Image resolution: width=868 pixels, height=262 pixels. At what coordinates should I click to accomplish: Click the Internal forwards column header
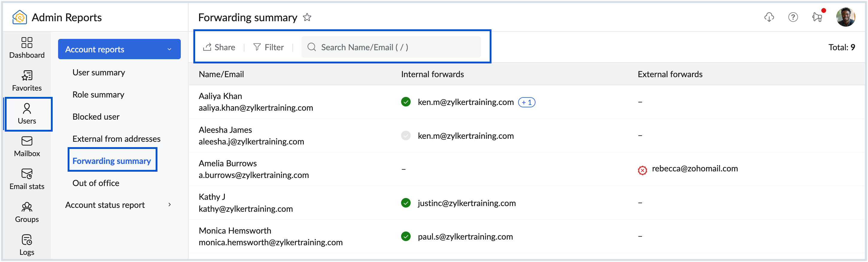coord(432,74)
